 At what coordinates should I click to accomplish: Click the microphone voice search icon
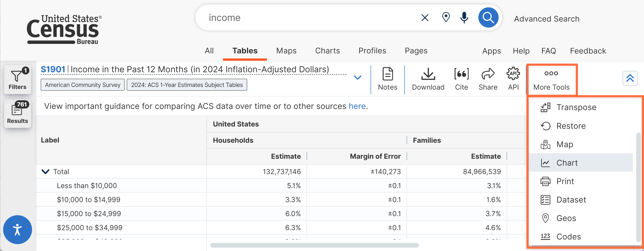464,18
